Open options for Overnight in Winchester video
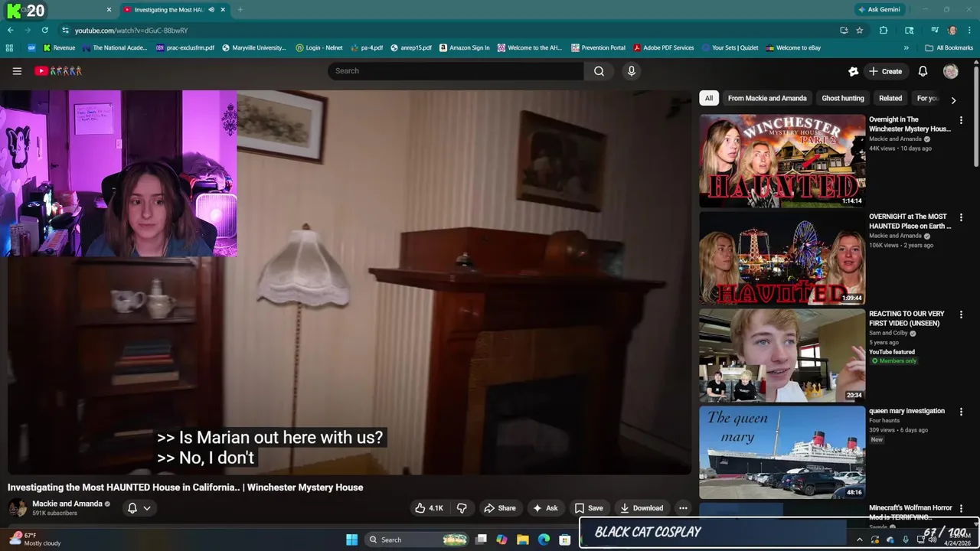The image size is (980, 551). pos(961,120)
